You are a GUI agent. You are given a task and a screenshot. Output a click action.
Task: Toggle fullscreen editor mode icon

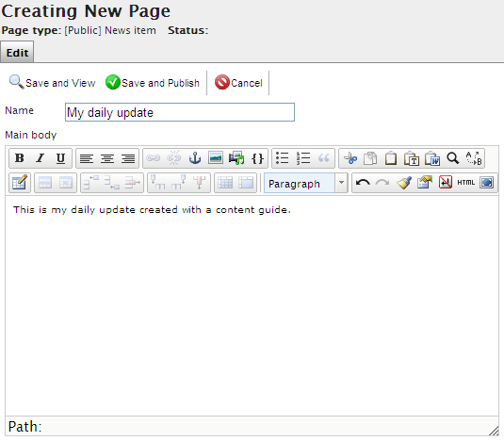487,183
